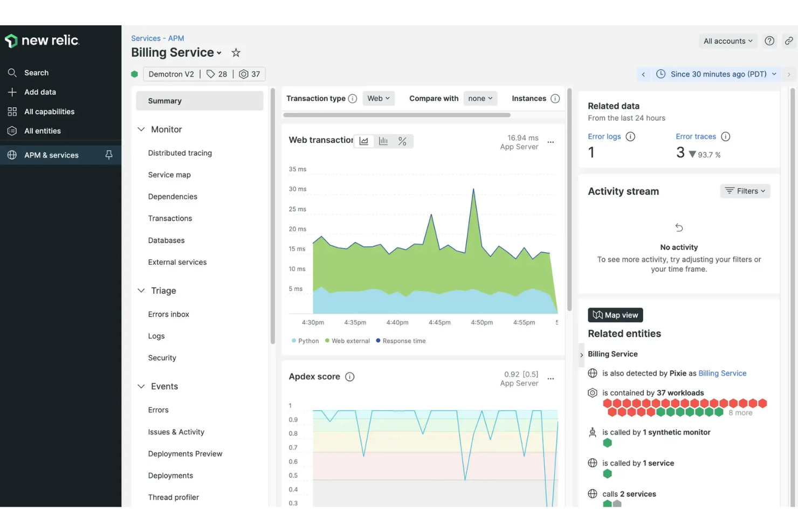Toggle the Response time legend item
This screenshot has height=532, width=798.
[401, 341]
